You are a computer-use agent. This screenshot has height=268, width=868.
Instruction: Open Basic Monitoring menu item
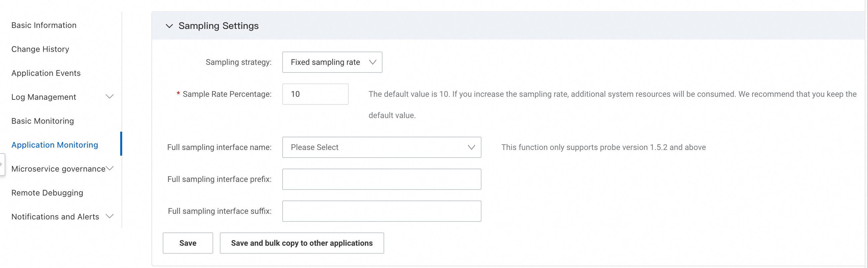point(43,121)
